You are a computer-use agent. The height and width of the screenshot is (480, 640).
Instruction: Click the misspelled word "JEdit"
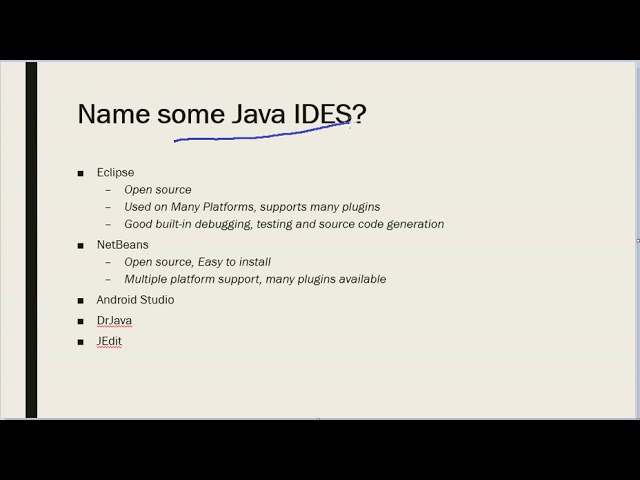tap(109, 341)
